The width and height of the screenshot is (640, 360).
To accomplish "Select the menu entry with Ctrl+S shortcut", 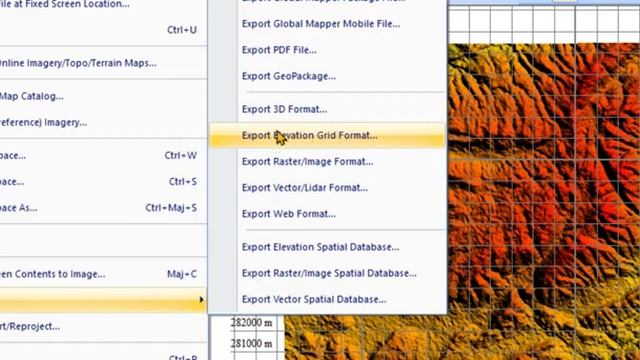I will [x=103, y=182].
